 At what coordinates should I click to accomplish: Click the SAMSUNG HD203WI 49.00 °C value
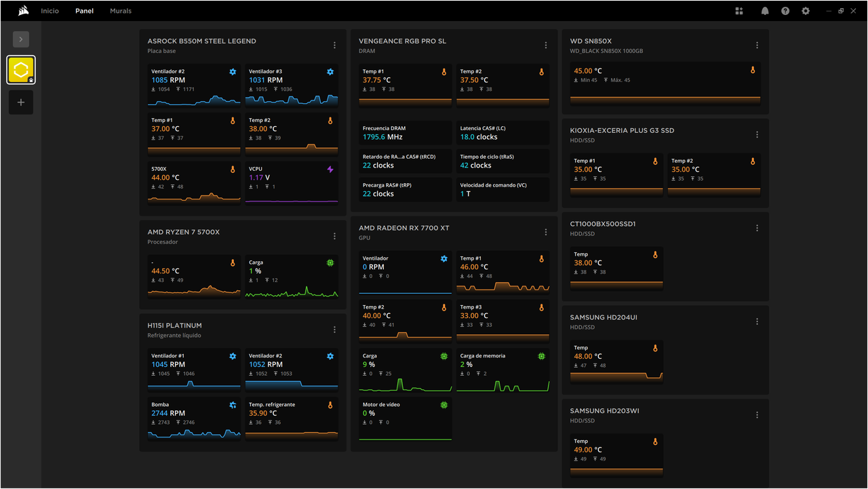pos(588,450)
